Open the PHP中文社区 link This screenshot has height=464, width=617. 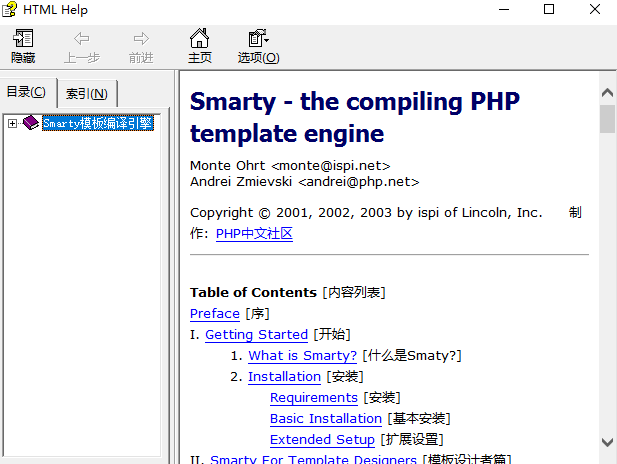(x=254, y=234)
